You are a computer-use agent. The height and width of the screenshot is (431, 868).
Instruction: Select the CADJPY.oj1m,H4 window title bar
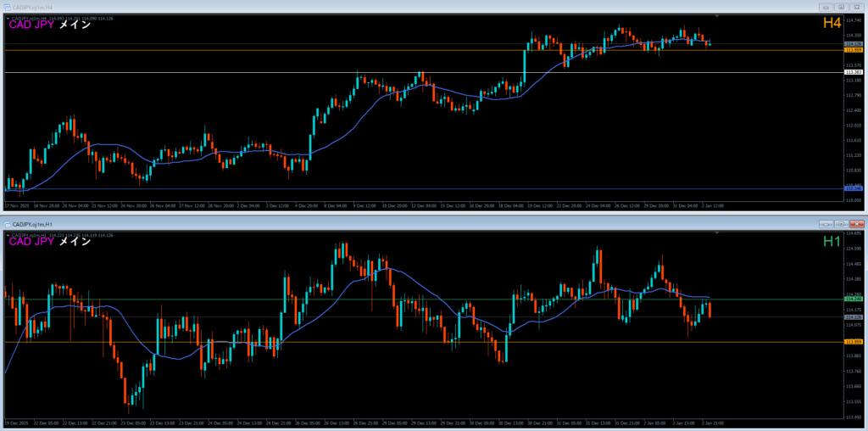tap(339, 6)
